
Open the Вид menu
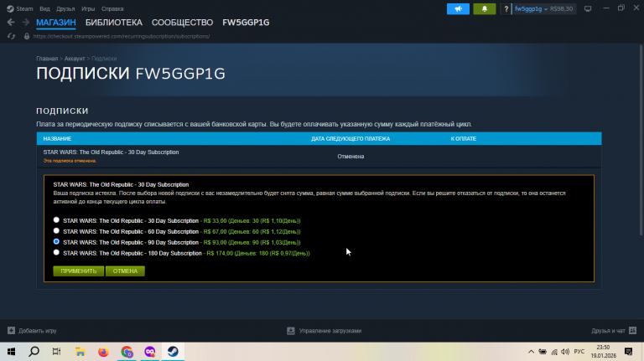click(44, 8)
